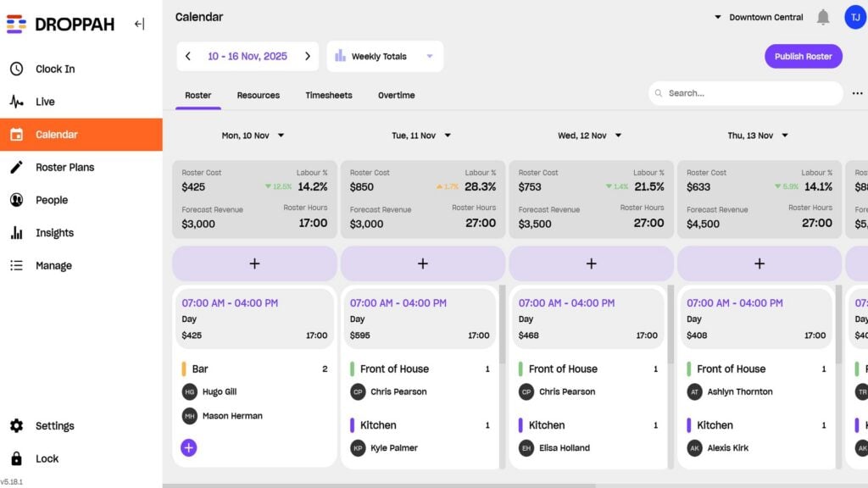This screenshot has height=488, width=868.
Task: Click the Publish Roster button
Action: 802,55
